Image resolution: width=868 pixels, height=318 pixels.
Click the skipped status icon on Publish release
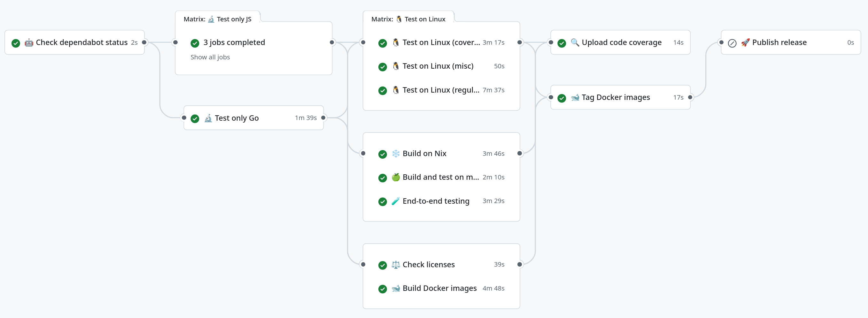coord(732,43)
